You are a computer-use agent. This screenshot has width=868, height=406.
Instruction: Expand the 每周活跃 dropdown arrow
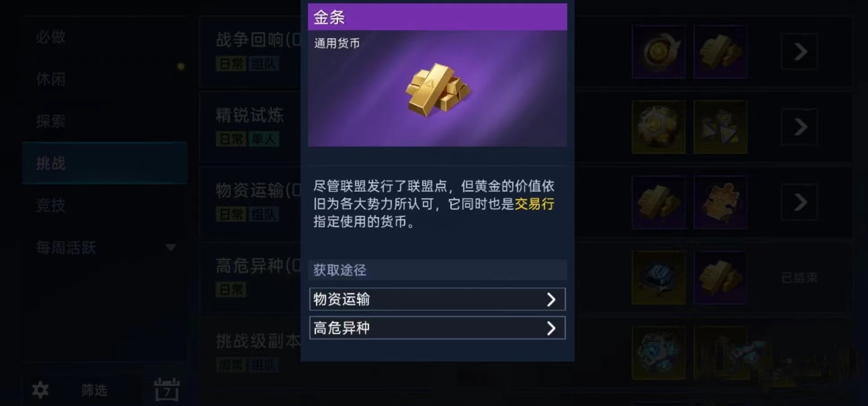(x=170, y=247)
